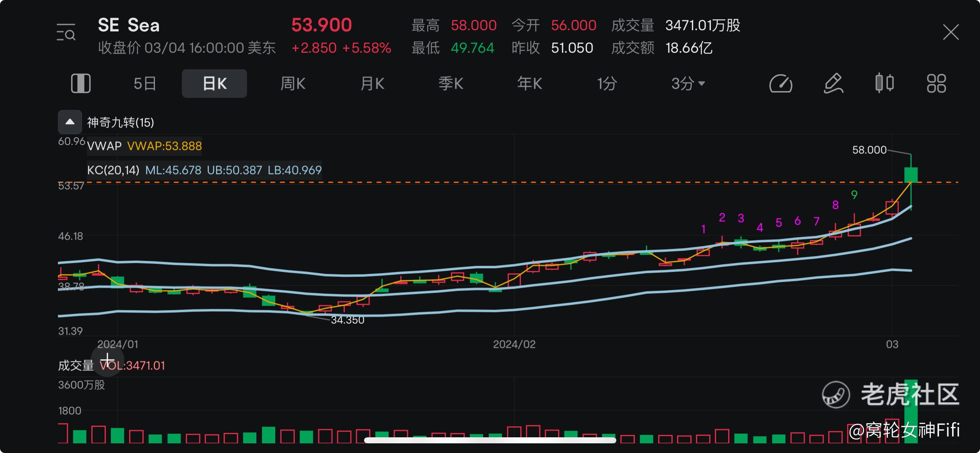Open the candlestick chart style icon

(x=884, y=83)
